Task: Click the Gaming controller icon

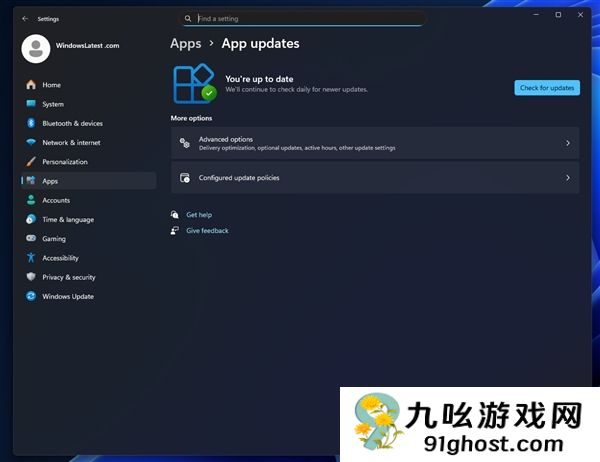Action: pyautogui.click(x=31, y=238)
